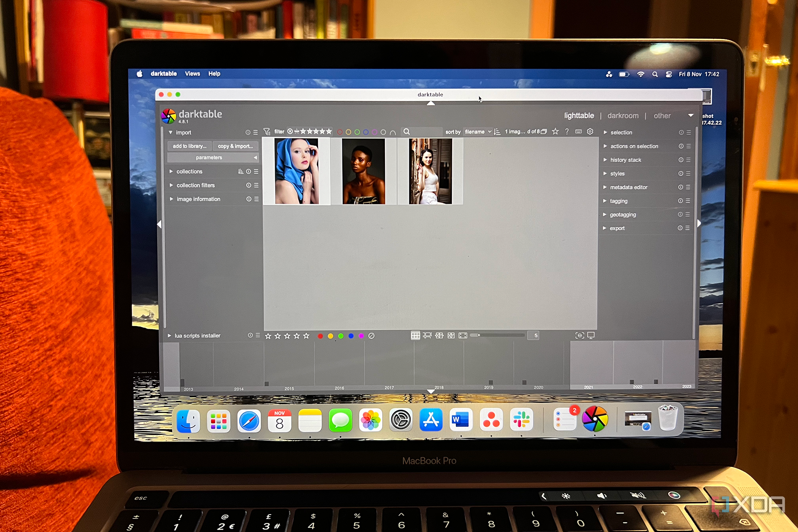The width and height of the screenshot is (798, 532).
Task: Enable full preview layout icon
Action: (x=463, y=336)
